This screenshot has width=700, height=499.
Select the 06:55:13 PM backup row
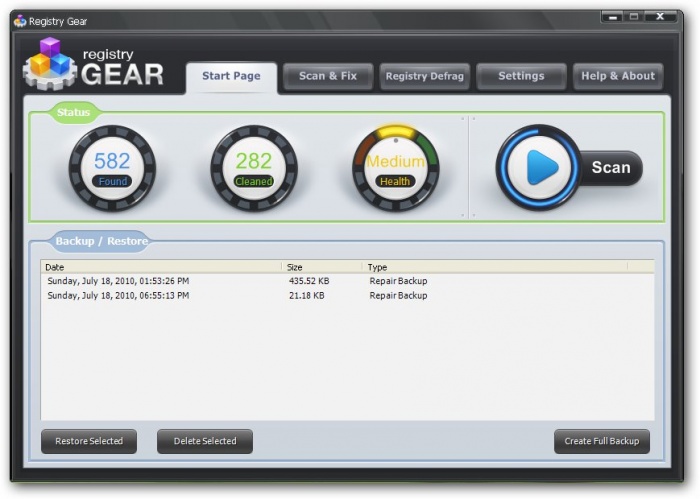coord(347,295)
